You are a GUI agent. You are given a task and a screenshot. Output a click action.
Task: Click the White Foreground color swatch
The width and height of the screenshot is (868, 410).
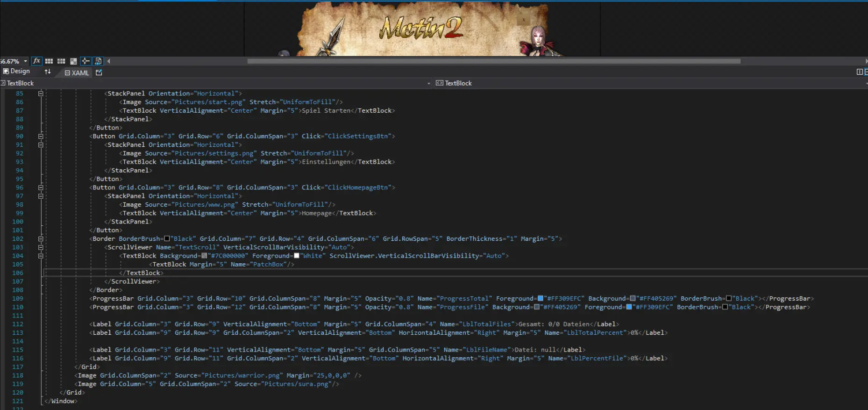click(x=296, y=256)
